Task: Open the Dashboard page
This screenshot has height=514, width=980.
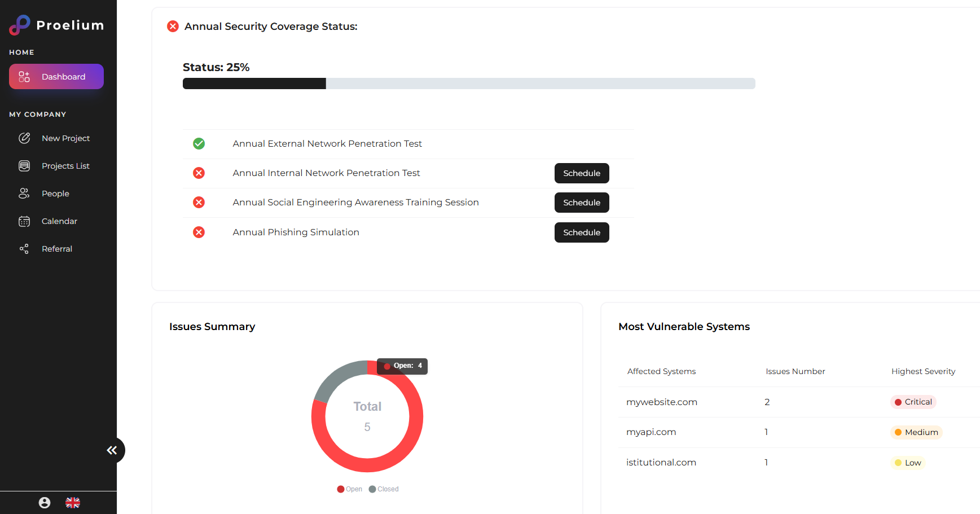Action: point(56,77)
